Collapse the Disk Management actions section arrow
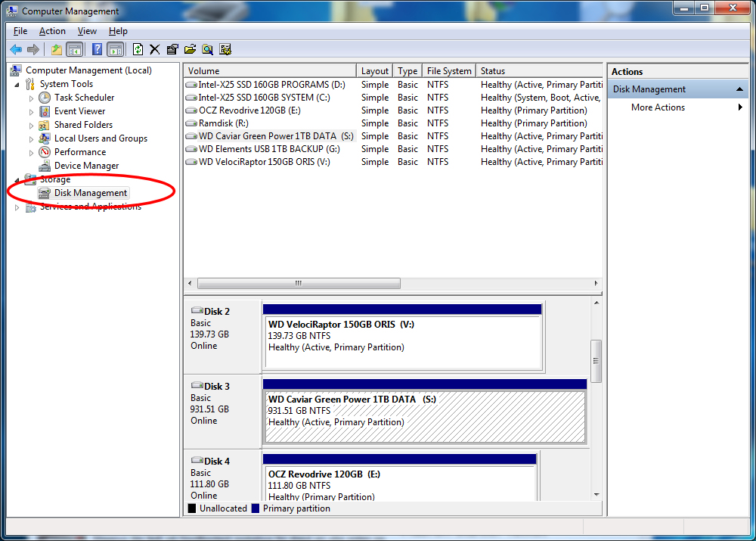The height and width of the screenshot is (541, 756). [x=739, y=89]
